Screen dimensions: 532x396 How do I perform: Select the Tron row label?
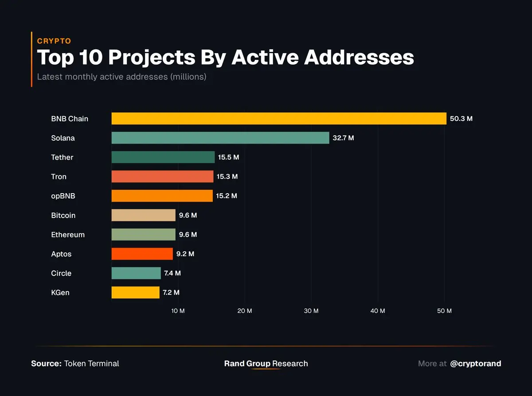tap(59, 177)
